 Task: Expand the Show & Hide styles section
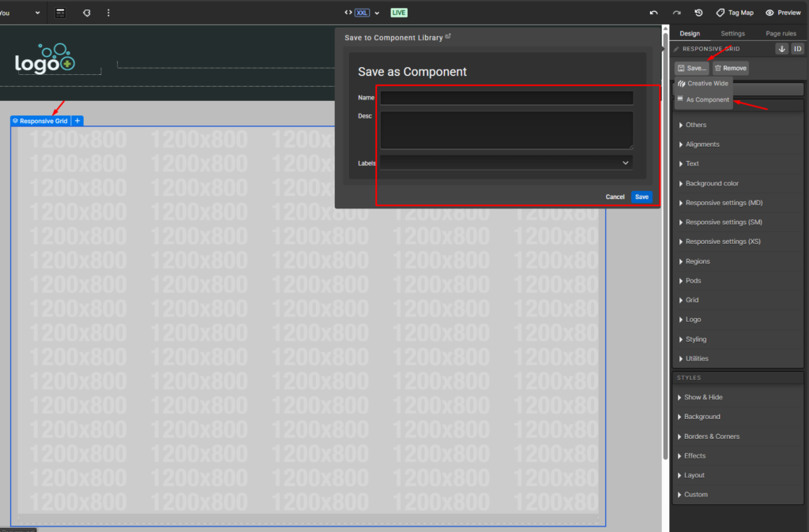[x=703, y=397]
